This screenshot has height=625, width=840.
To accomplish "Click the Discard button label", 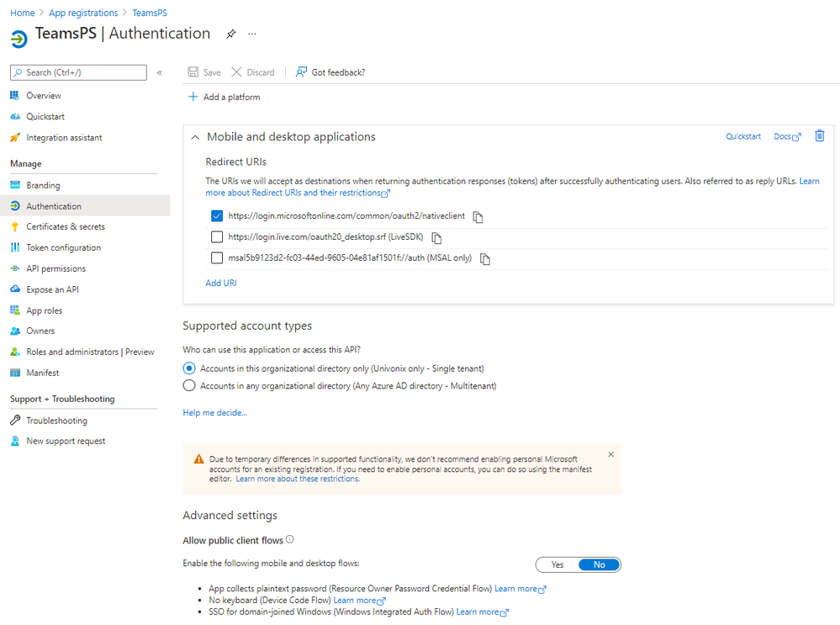I will (261, 72).
